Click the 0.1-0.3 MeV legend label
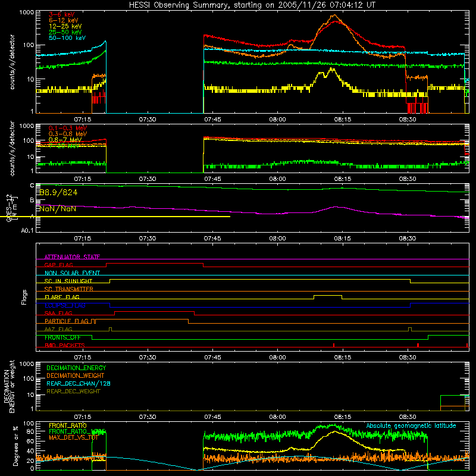 pyautogui.click(x=68, y=128)
